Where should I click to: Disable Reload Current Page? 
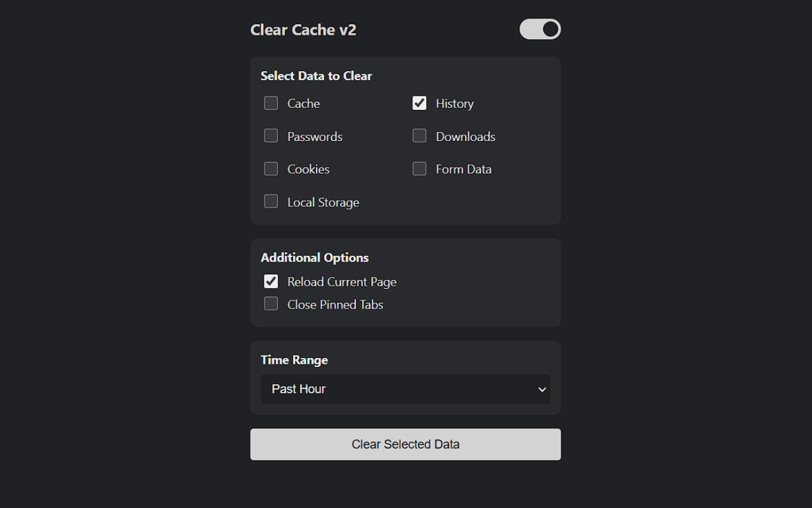271,281
